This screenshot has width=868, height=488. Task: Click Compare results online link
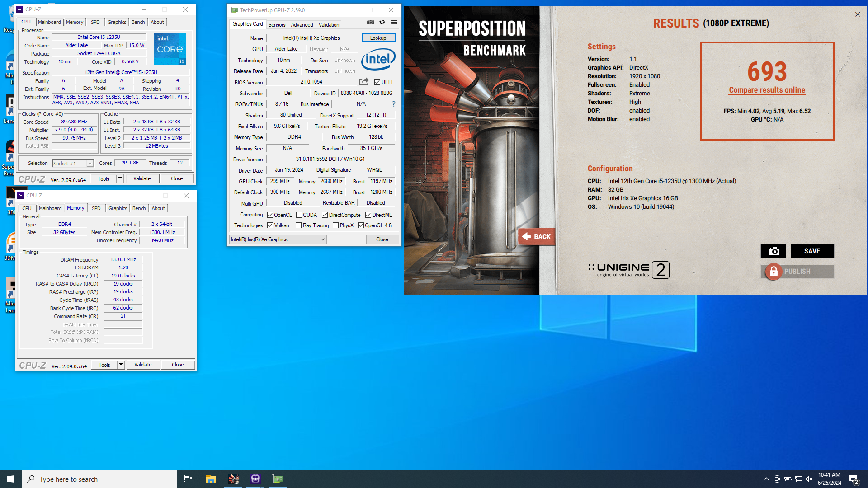pyautogui.click(x=767, y=90)
